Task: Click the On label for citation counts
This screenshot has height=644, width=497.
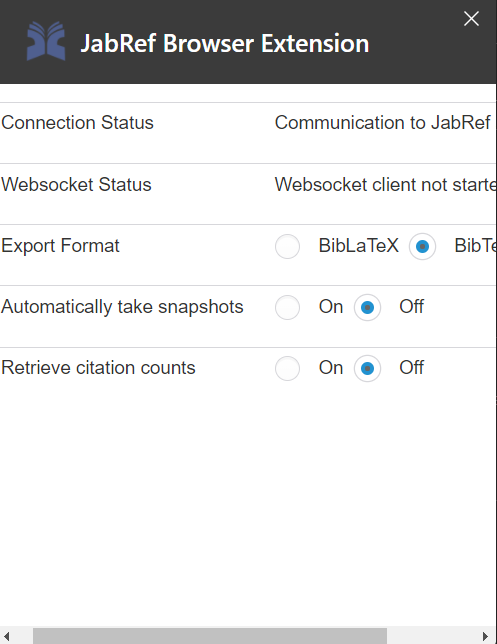Action: 331,368
